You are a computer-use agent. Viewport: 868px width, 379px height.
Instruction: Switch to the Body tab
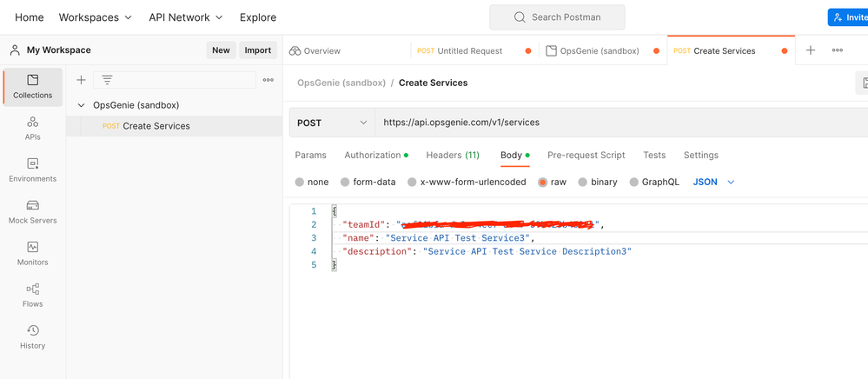click(x=515, y=155)
